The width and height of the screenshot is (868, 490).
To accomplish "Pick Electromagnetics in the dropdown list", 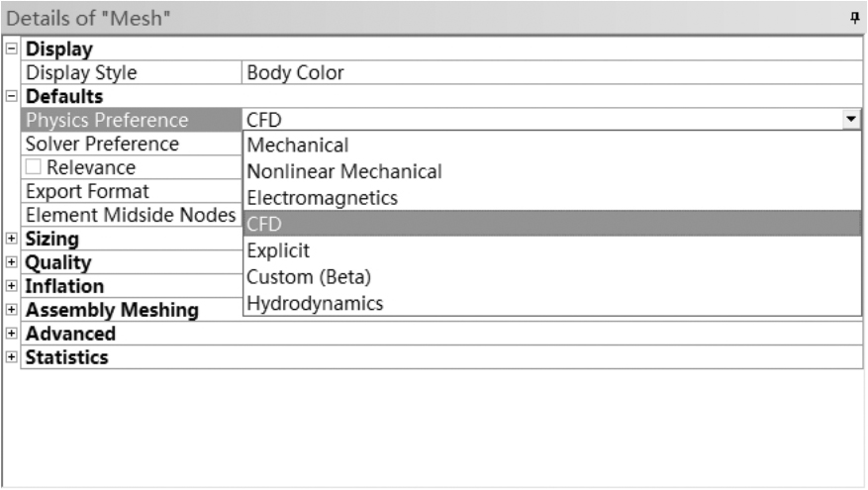I will [323, 198].
